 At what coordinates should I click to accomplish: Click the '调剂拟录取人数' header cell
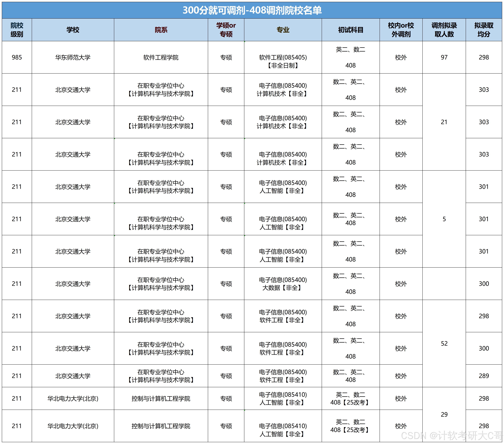444,30
